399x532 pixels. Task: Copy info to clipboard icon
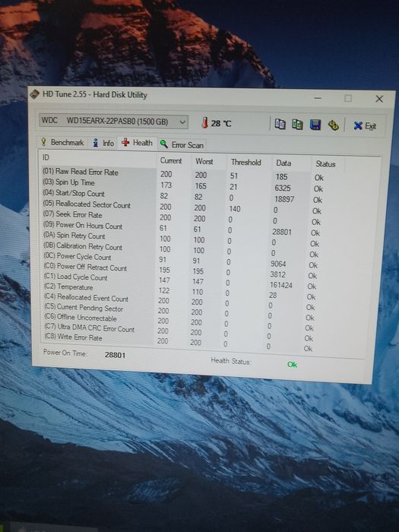pos(280,124)
